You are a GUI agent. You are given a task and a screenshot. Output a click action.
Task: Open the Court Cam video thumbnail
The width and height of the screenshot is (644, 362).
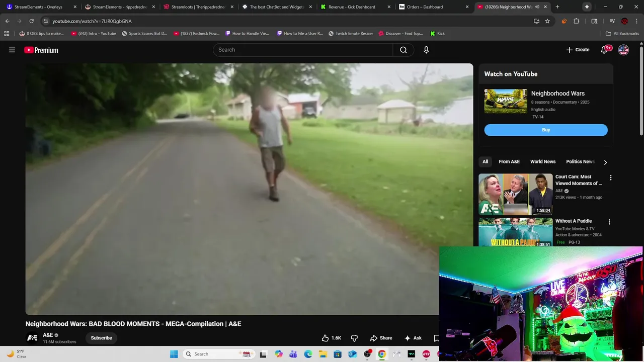tap(516, 194)
